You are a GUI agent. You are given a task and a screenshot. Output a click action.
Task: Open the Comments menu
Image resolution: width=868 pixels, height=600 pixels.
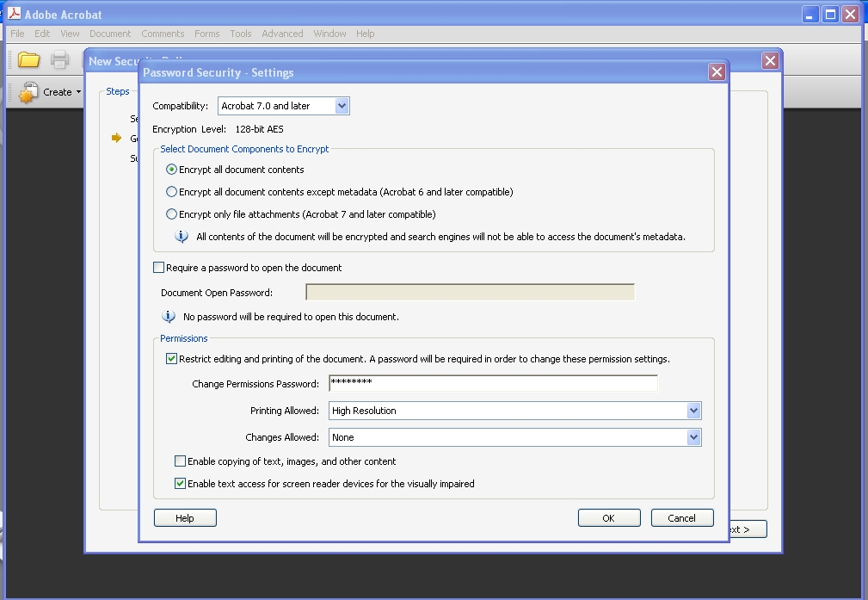[x=163, y=34]
